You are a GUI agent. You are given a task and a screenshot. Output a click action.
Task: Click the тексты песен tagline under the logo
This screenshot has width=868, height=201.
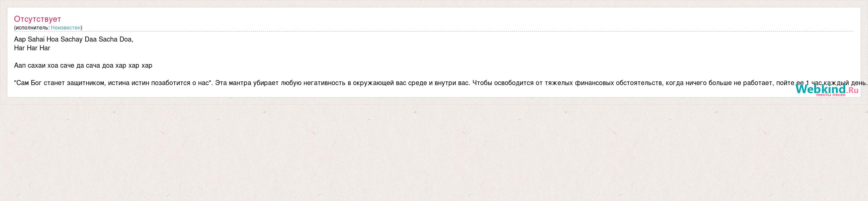831,95
